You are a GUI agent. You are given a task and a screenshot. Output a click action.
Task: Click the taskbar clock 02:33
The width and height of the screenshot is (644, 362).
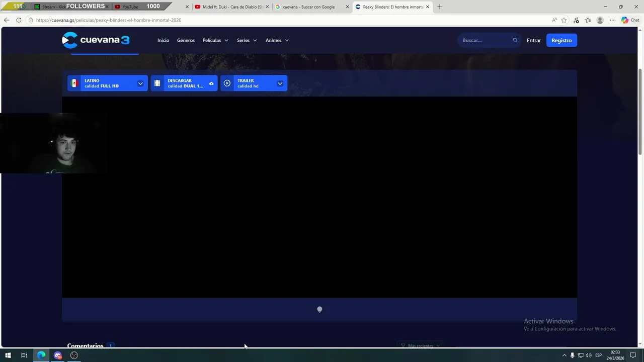(615, 355)
